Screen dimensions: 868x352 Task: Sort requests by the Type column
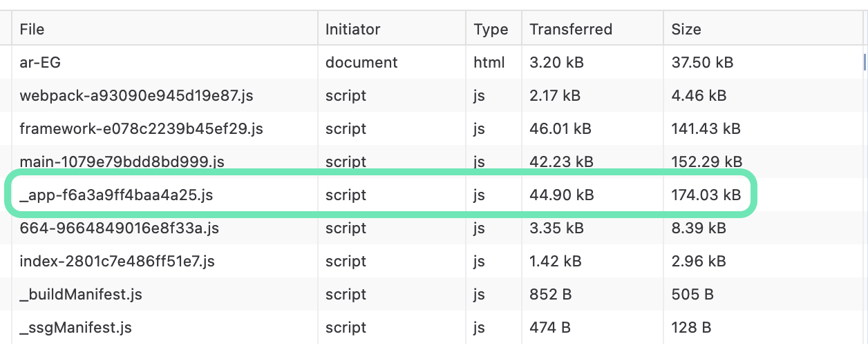click(x=491, y=29)
